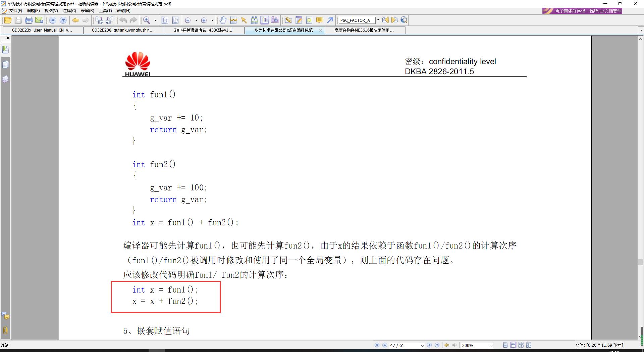Expand the search field options dropdown

[378, 20]
